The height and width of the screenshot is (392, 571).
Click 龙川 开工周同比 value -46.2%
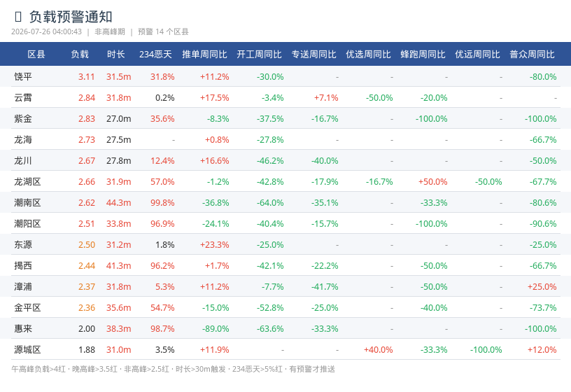coord(270,161)
